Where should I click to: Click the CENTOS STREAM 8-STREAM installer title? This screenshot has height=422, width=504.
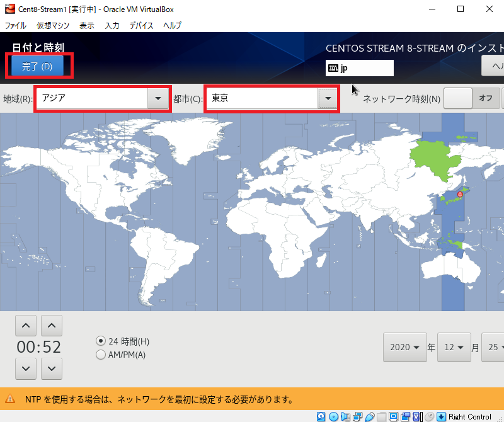(415, 48)
